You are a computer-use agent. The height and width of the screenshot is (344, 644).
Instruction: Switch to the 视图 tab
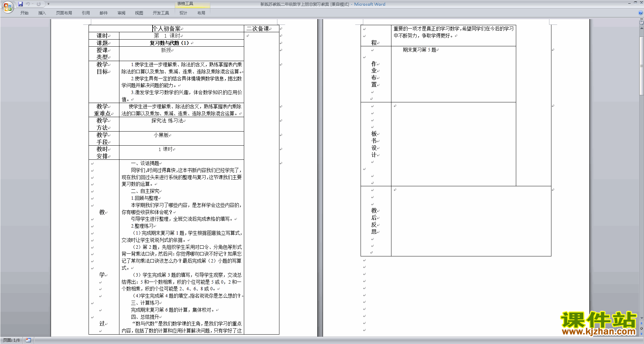(139, 13)
